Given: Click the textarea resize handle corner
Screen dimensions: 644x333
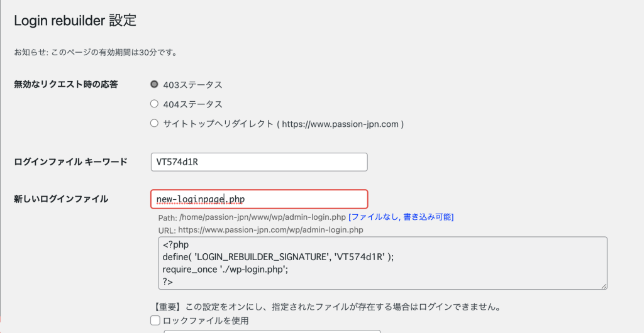Looking at the screenshot, I should coord(604,287).
